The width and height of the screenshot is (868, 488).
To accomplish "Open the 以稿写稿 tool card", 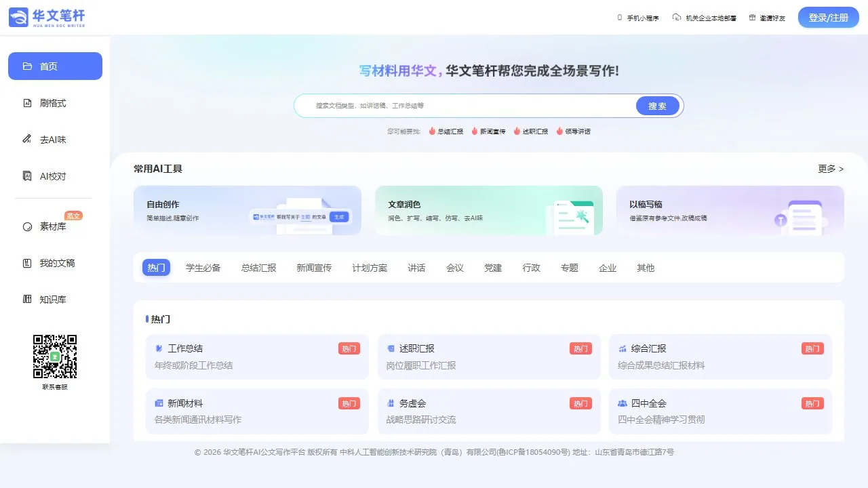I will pos(730,210).
